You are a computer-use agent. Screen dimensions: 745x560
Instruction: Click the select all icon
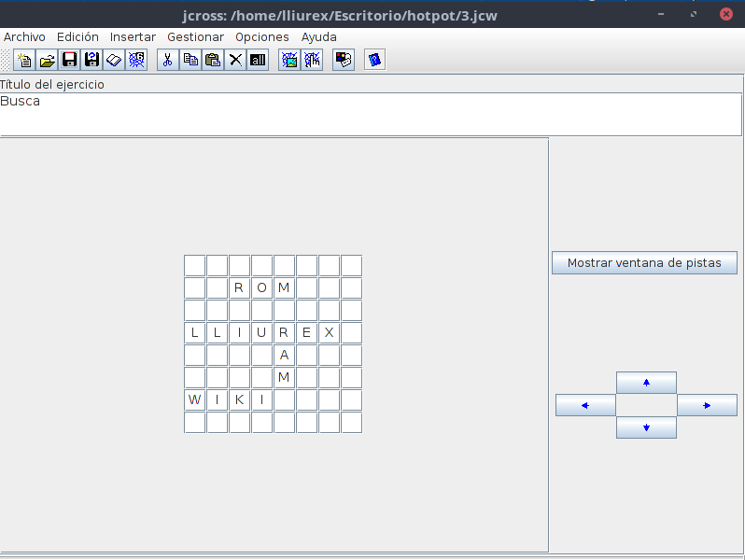coord(258,60)
